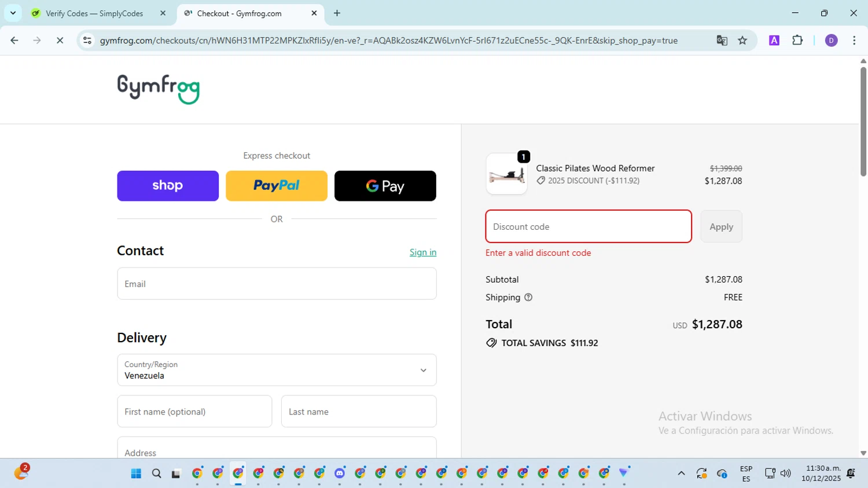Open a new browser tab
Viewport: 868px width, 488px height.
pyautogui.click(x=337, y=13)
